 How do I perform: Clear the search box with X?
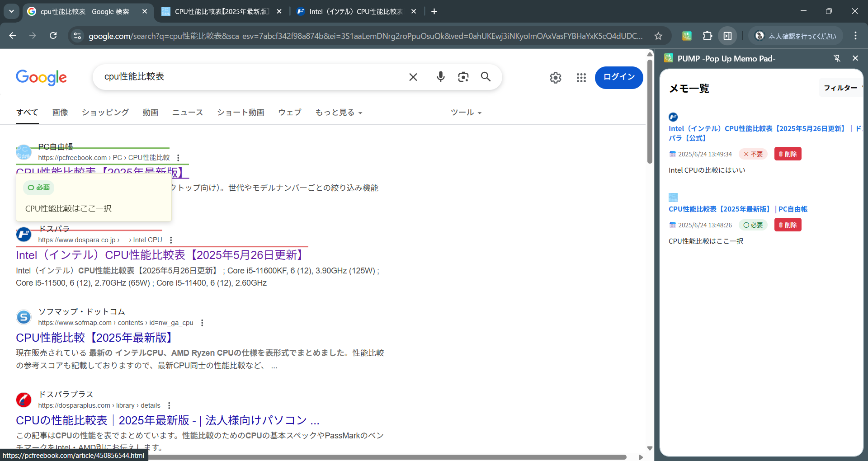coord(413,77)
